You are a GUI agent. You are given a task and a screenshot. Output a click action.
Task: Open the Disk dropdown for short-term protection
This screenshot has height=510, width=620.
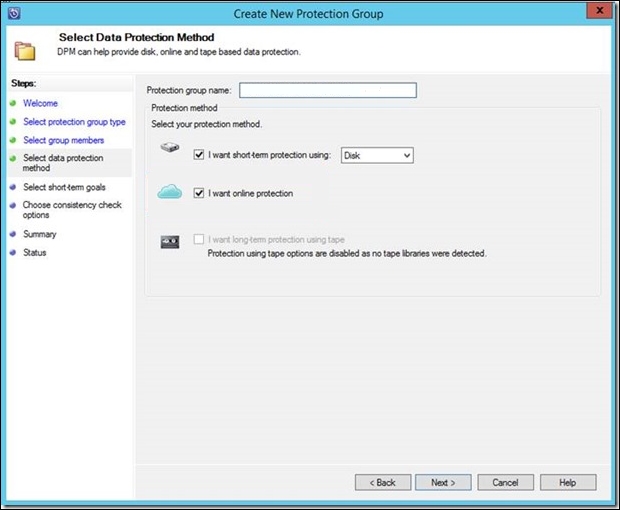coord(377,156)
